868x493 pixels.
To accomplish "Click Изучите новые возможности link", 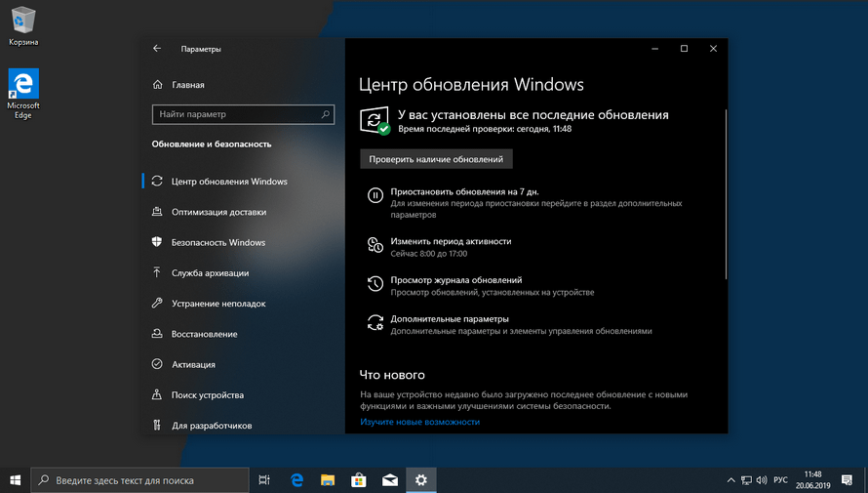I will pos(419,422).
